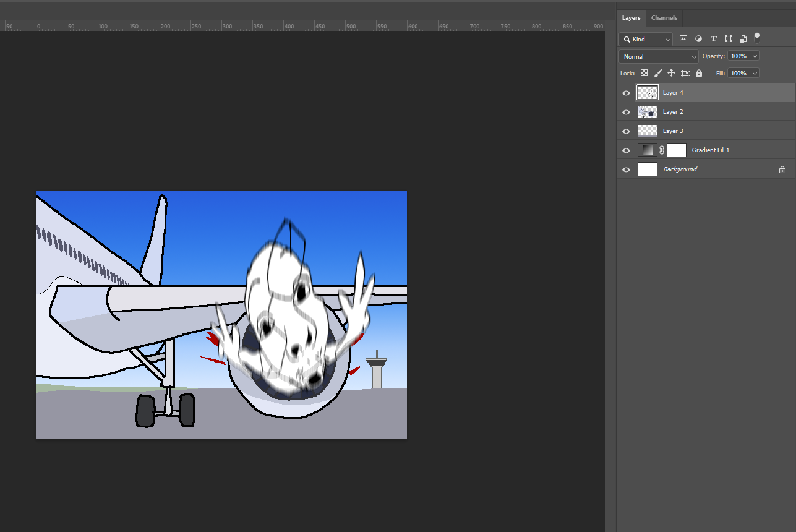Toggle visibility of Gradient Fill 1 layer

tap(626, 150)
